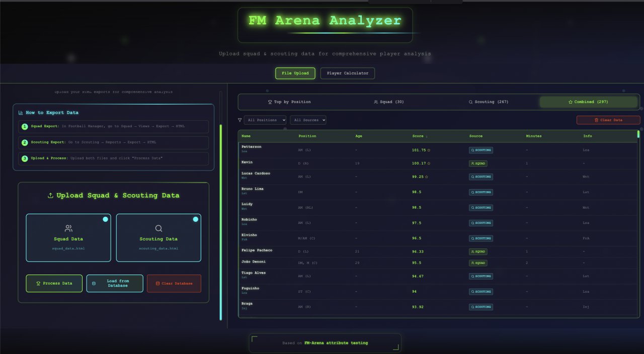
Task: Click the SQUAD badge in João Denoni row
Action: (x=478, y=262)
